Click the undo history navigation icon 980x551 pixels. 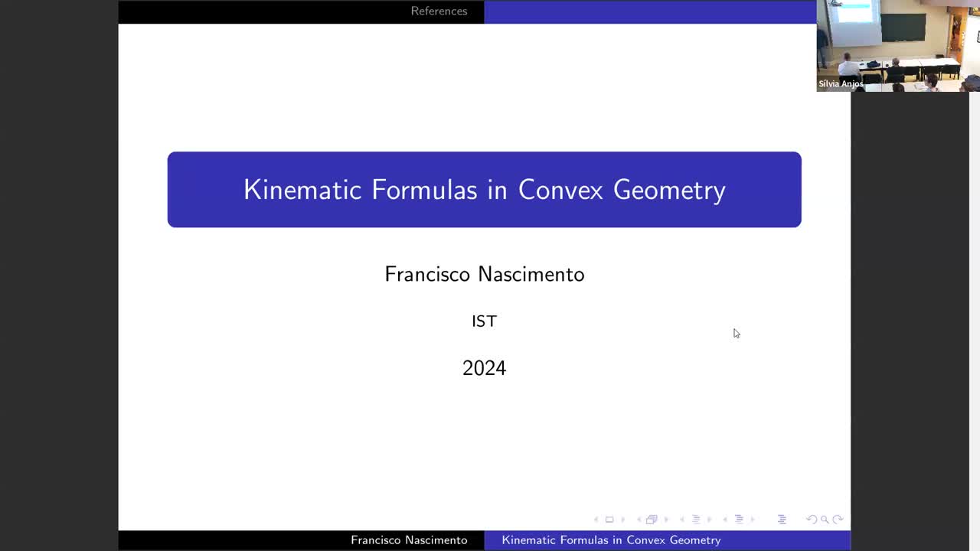(x=812, y=520)
